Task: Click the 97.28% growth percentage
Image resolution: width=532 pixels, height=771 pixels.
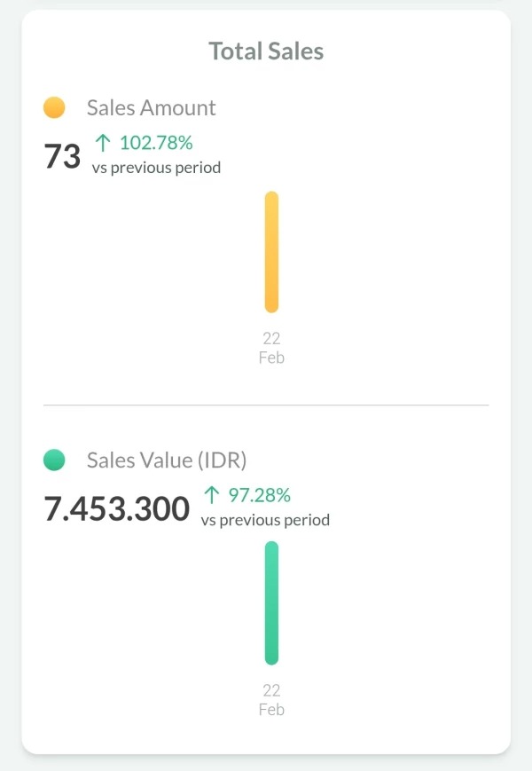Action: pos(260,494)
